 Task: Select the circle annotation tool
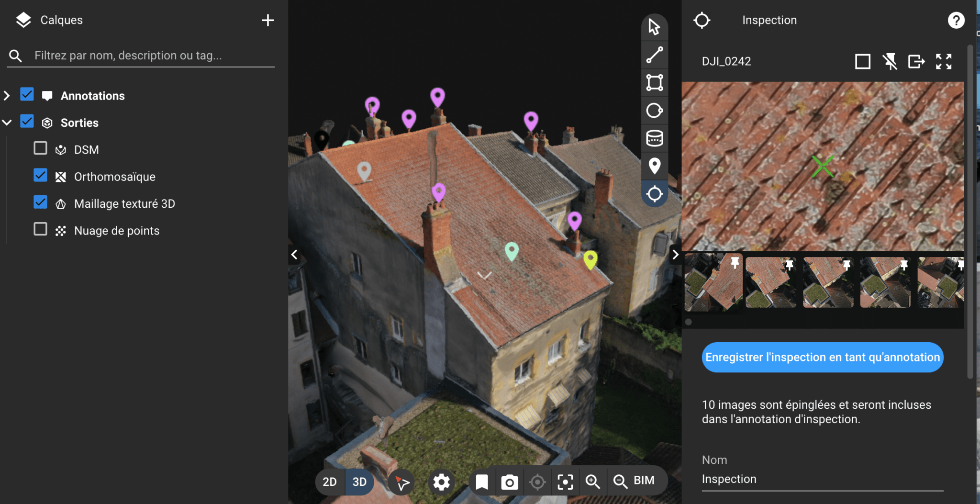coord(654,111)
